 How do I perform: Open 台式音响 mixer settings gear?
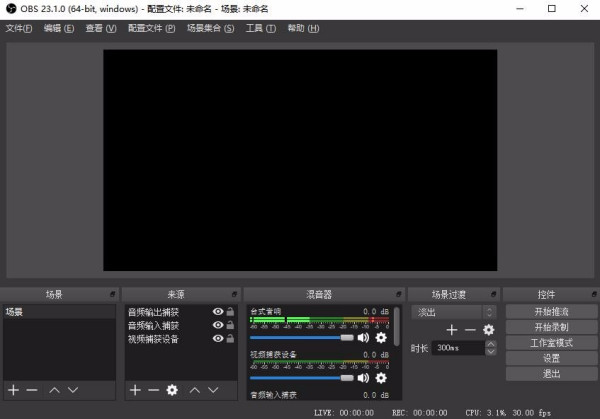point(381,337)
